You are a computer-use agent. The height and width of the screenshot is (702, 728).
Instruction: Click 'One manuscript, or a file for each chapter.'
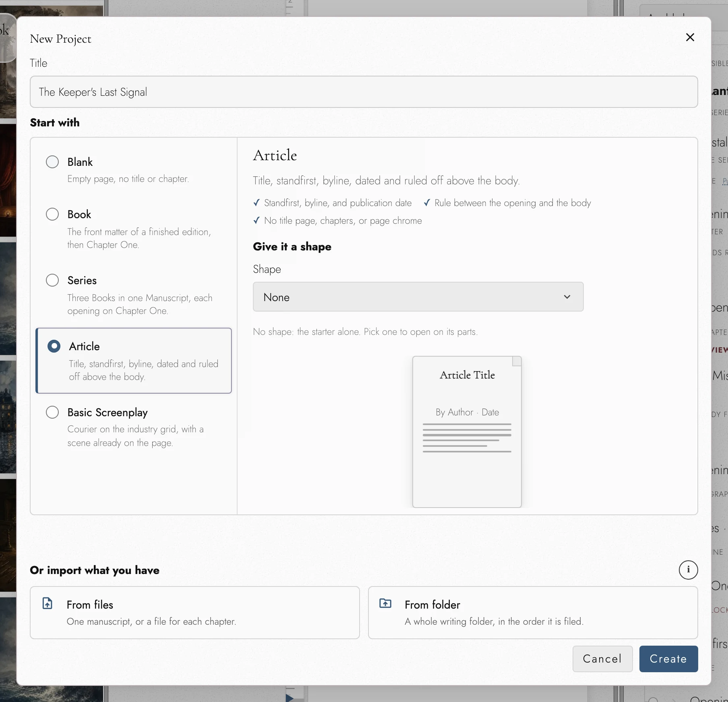tap(151, 621)
